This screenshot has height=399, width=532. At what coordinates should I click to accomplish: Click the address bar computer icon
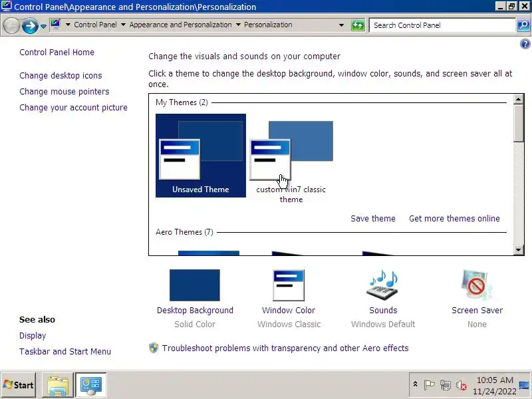coord(55,25)
